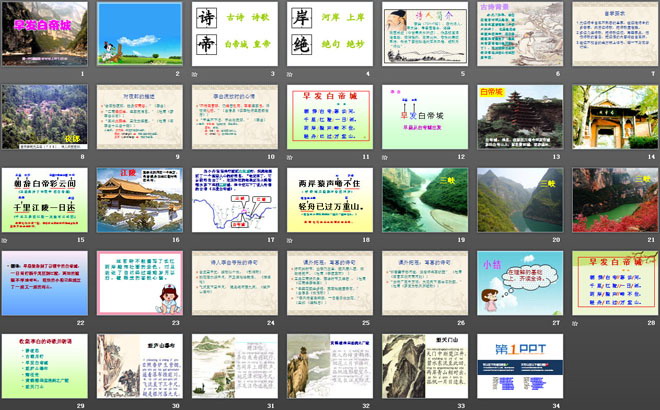Viewport: 660px width, 410px height.
Task: Click slide number 14 label
Action: (x=652, y=157)
